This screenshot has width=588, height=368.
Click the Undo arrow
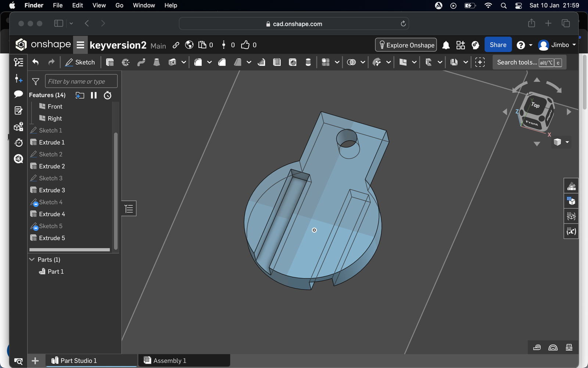[35, 62]
